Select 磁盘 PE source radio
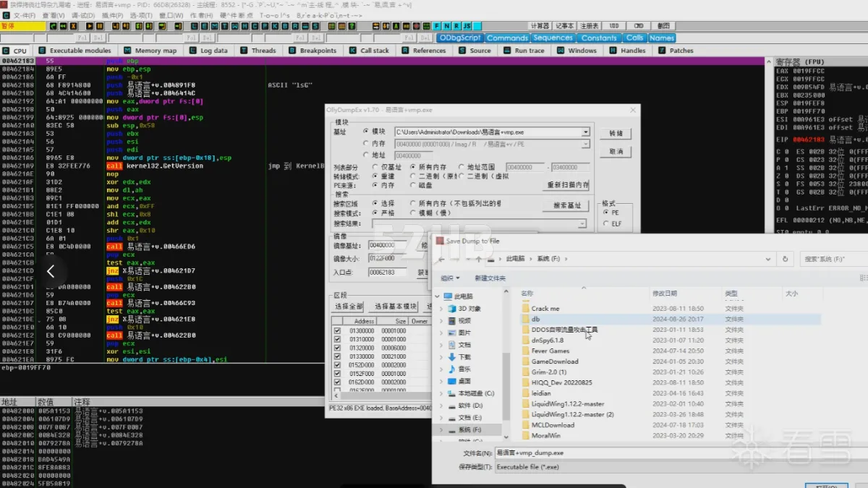 coord(414,185)
